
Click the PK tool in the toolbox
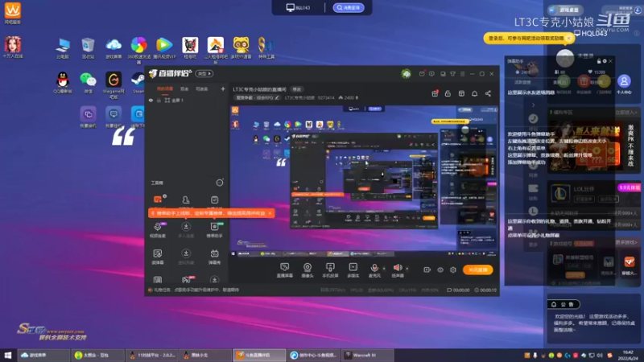[187, 279]
